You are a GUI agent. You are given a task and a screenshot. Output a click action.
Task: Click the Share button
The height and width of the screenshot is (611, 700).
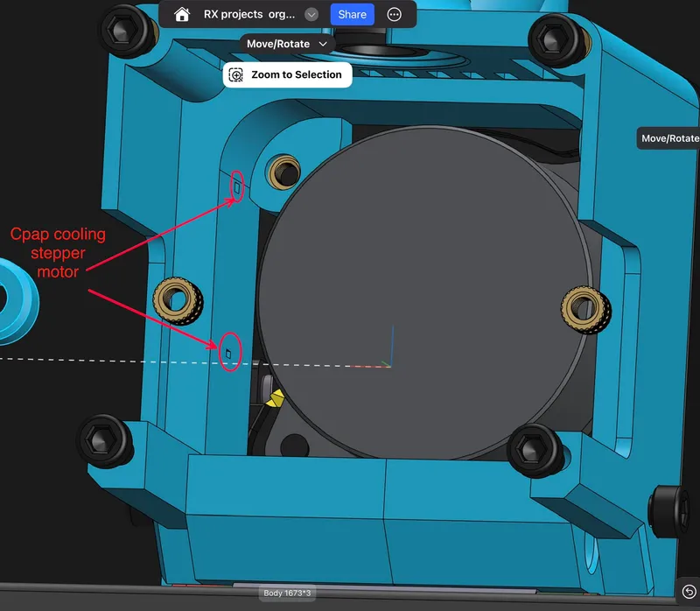click(x=352, y=14)
